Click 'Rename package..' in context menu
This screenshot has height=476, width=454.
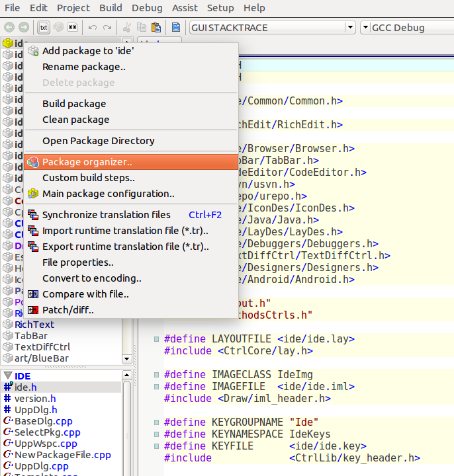(84, 67)
